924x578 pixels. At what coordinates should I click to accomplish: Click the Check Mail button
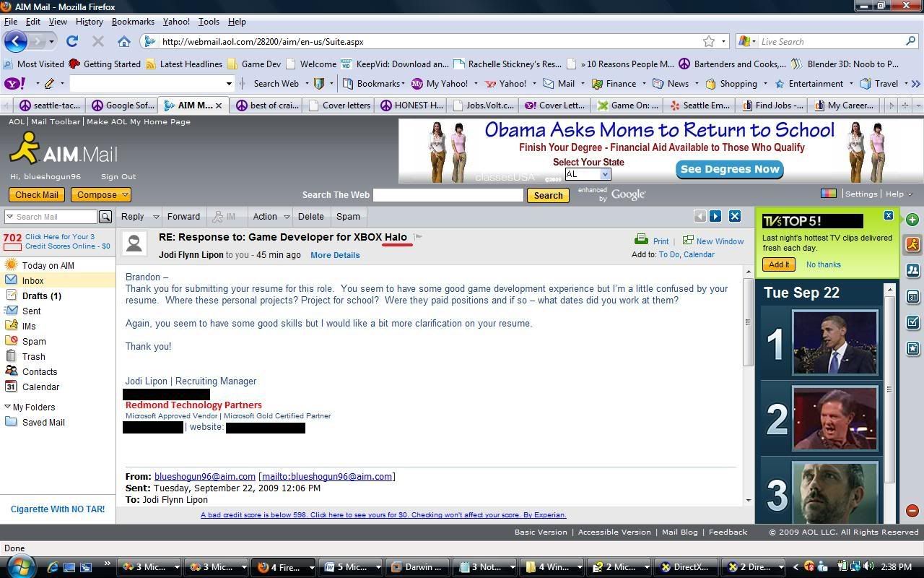point(37,195)
